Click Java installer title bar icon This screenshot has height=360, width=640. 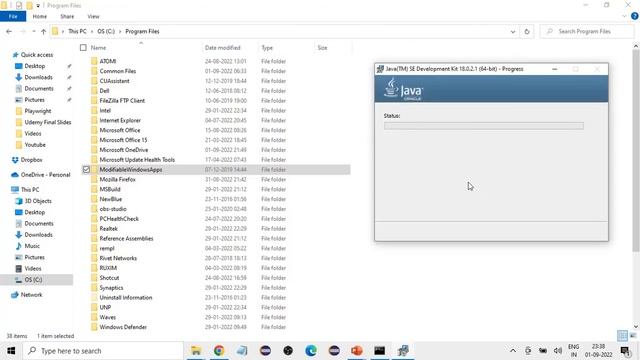point(380,69)
